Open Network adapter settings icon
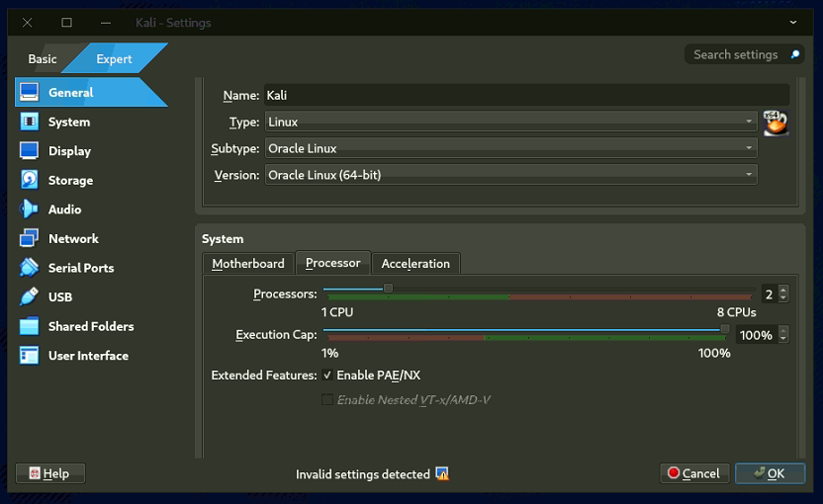 (30, 238)
